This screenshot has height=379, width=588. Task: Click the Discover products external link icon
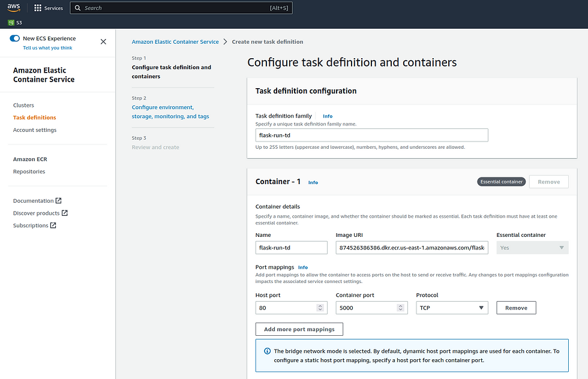pyautogui.click(x=65, y=213)
